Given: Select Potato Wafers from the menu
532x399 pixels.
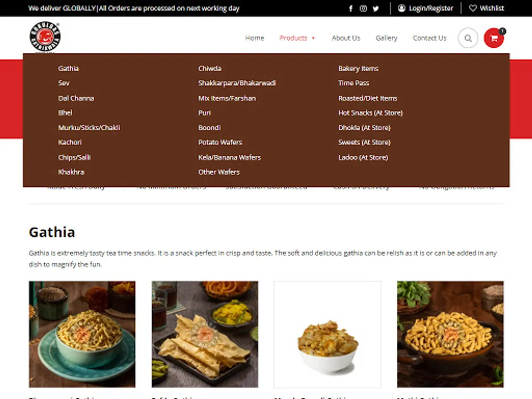Looking at the screenshot, I should pos(220,142).
